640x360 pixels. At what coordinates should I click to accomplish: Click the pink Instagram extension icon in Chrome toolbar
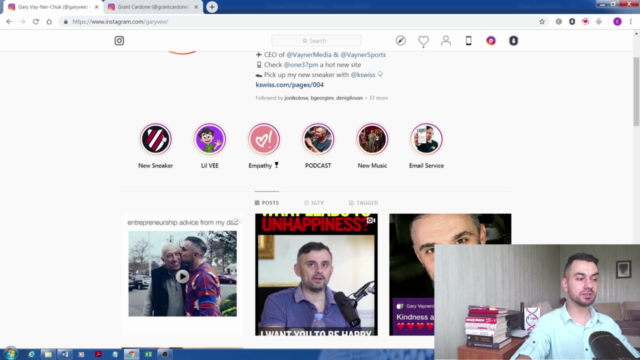pos(586,22)
